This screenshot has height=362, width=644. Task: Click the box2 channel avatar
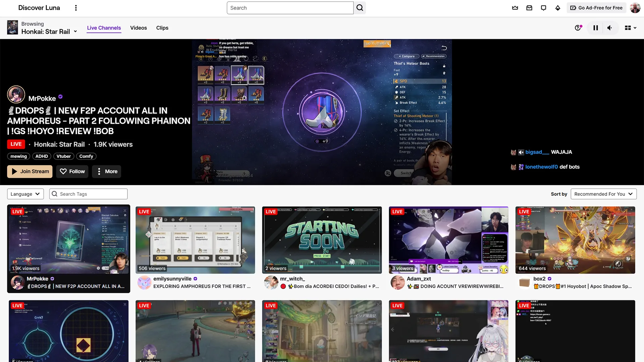(x=524, y=283)
